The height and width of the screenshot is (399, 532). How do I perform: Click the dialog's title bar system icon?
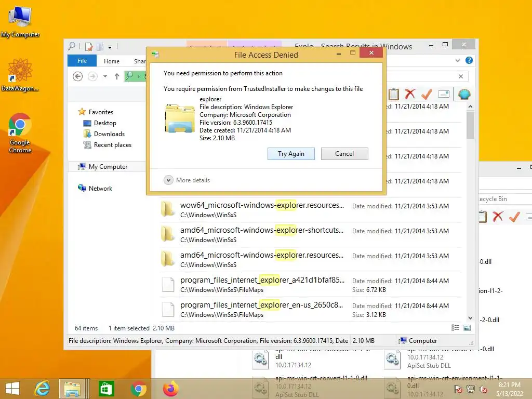pos(155,54)
